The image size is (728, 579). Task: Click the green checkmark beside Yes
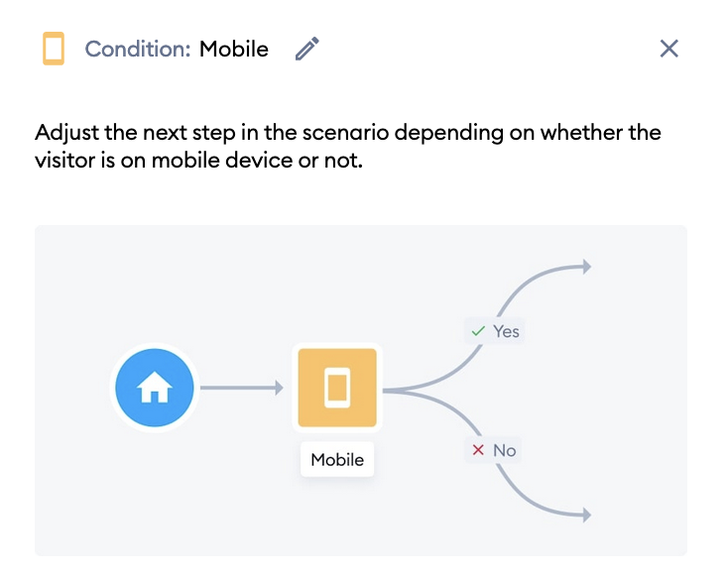tap(478, 331)
